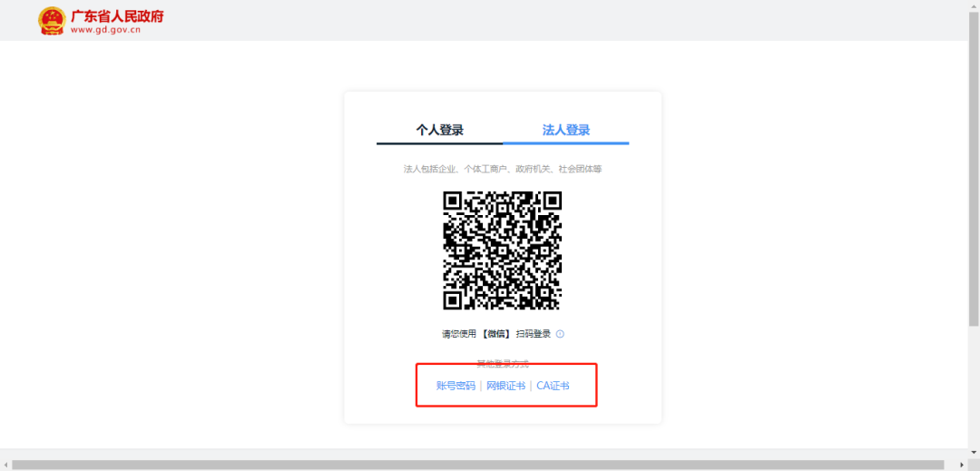This screenshot has height=471, width=980.
Task: Choose 账号密码 login method
Action: pyautogui.click(x=456, y=386)
